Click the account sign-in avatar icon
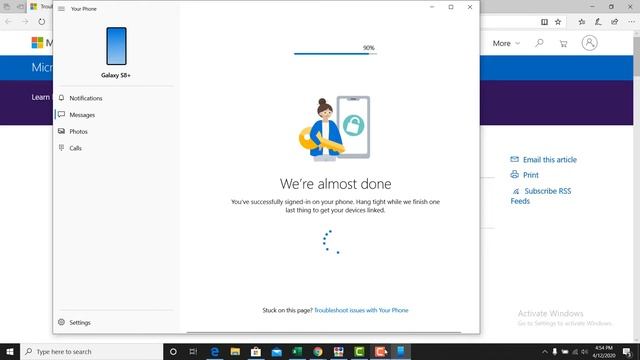This screenshot has height=360, width=640. (589, 43)
